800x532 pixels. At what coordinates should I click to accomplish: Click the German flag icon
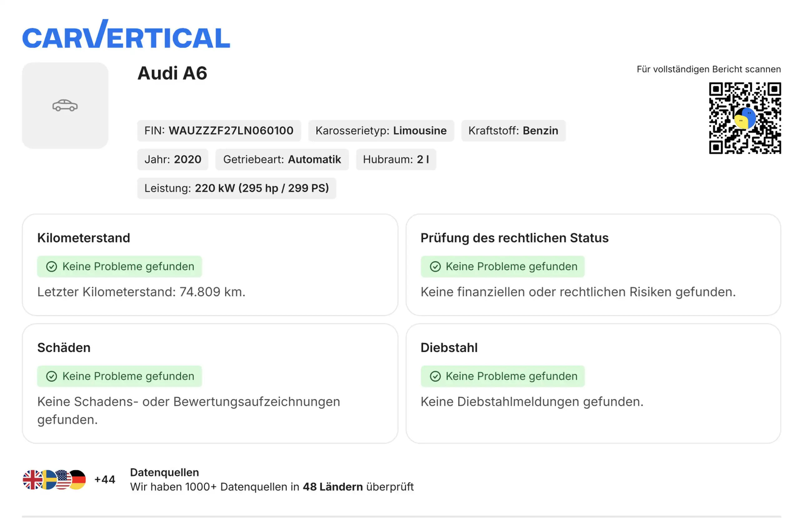[78, 480]
